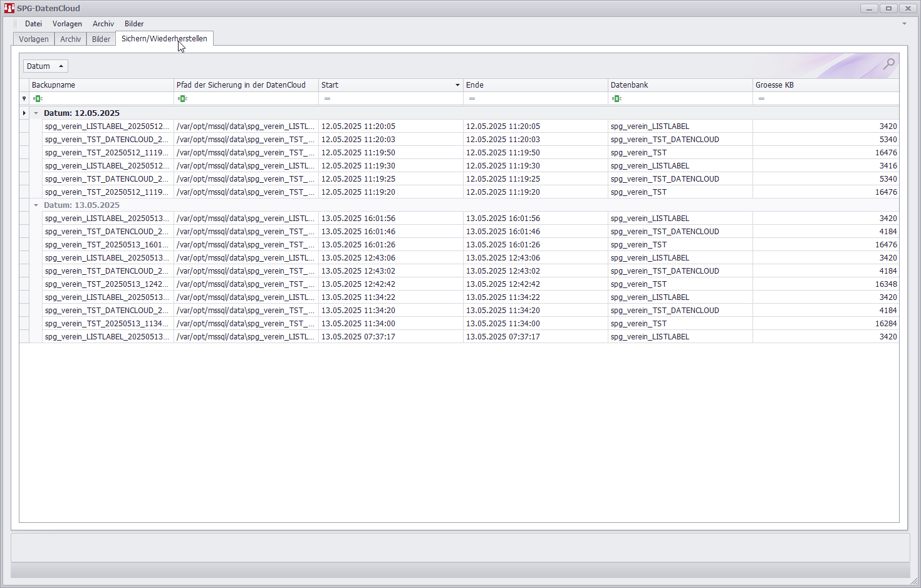Image resolution: width=921 pixels, height=588 pixels.
Task: Sort by Groesse KB column header
Action: [x=826, y=85]
